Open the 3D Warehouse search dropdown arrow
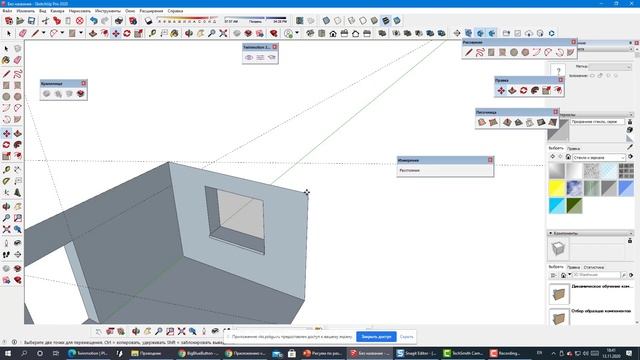 tap(570, 274)
